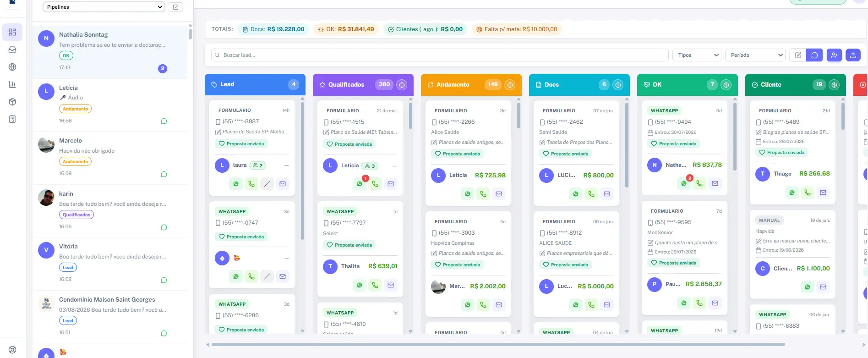This screenshot has width=868, height=358.
Task: Click Proposta enviada tag on ****-8887 card
Action: (241, 144)
